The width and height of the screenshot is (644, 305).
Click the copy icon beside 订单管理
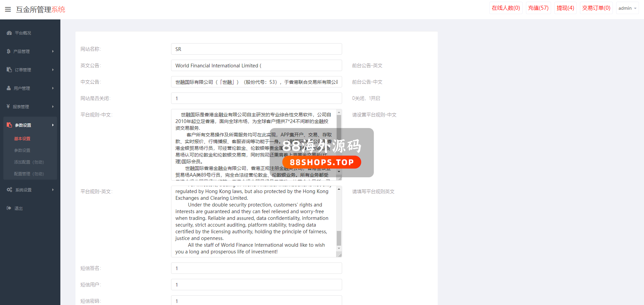pyautogui.click(x=9, y=70)
